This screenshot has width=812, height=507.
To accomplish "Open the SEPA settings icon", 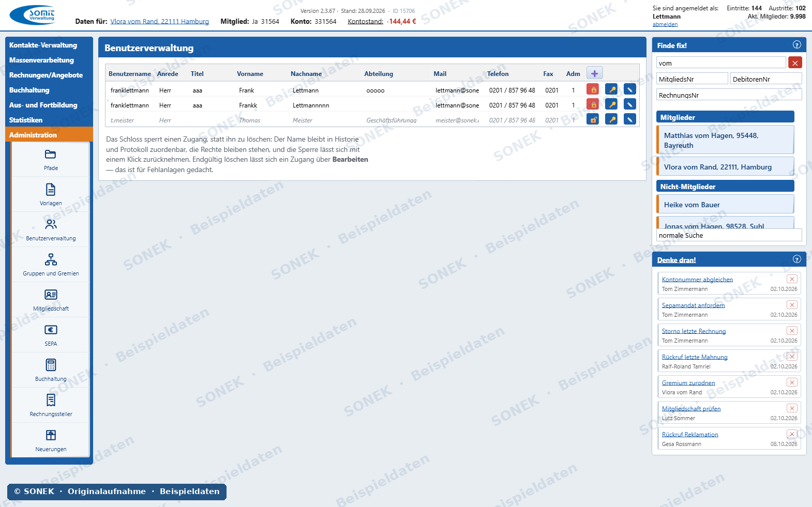I will (x=51, y=335).
